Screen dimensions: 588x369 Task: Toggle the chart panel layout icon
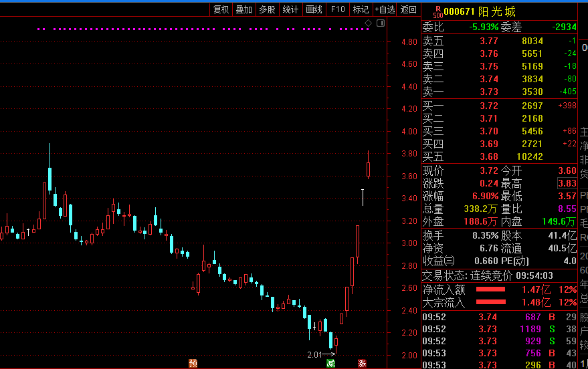[x=381, y=23]
